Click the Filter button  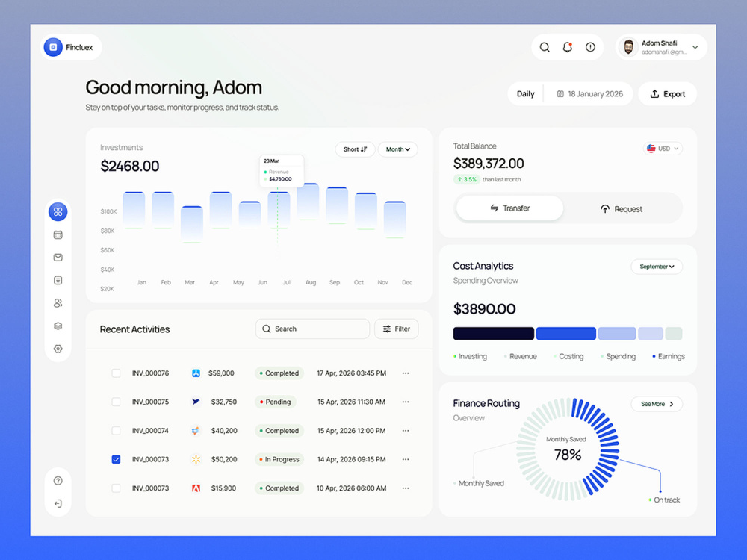[397, 329]
